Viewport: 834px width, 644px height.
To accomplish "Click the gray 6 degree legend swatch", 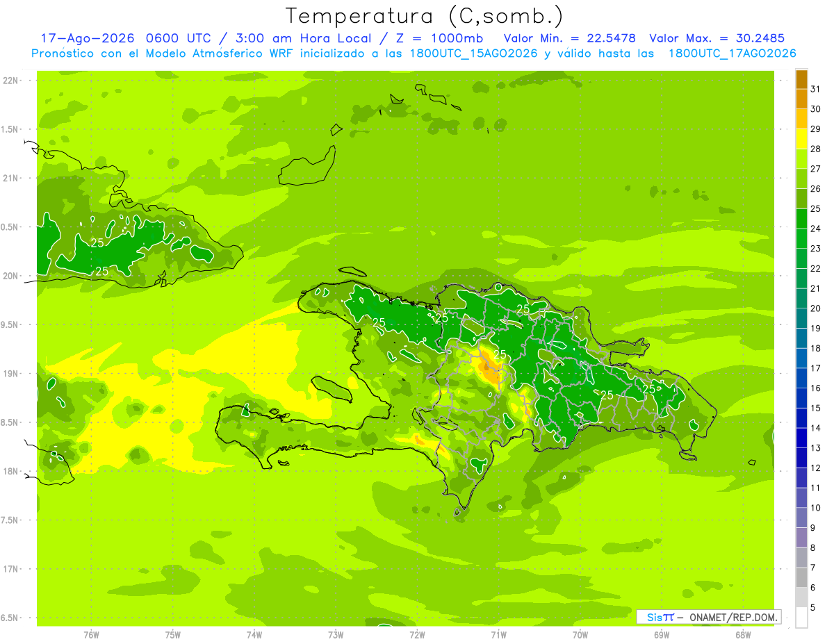I will tap(801, 578).
